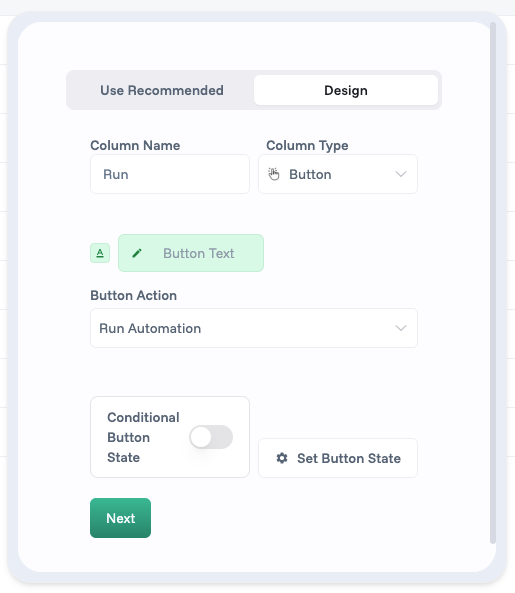Click the Next button
515x593 pixels.
coord(120,518)
